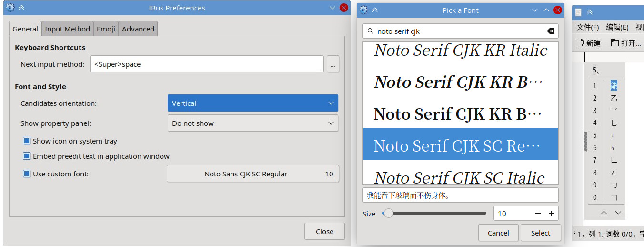644x247 pixels.
Task: Open the 文件(F) menu in the editor
Action: 587,27
